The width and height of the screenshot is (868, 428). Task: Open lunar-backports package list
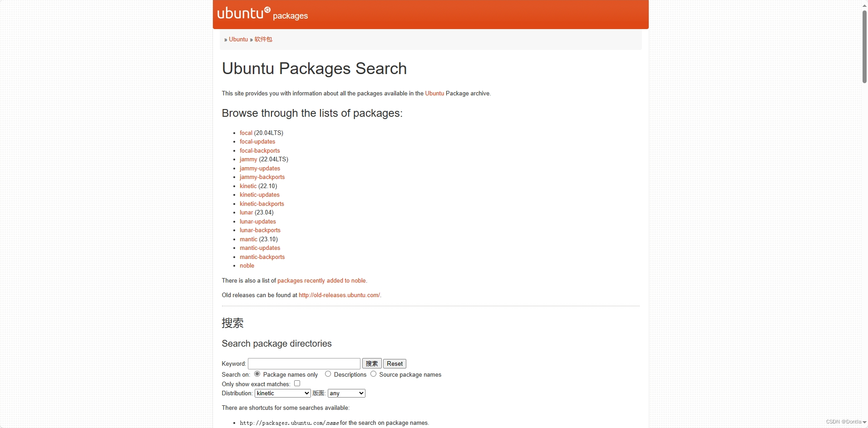(x=260, y=230)
